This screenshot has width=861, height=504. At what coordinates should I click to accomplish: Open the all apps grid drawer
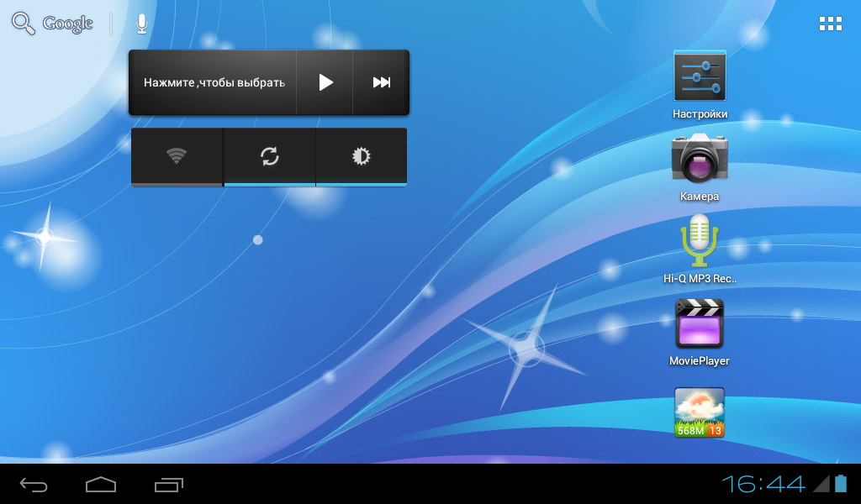pos(831,24)
